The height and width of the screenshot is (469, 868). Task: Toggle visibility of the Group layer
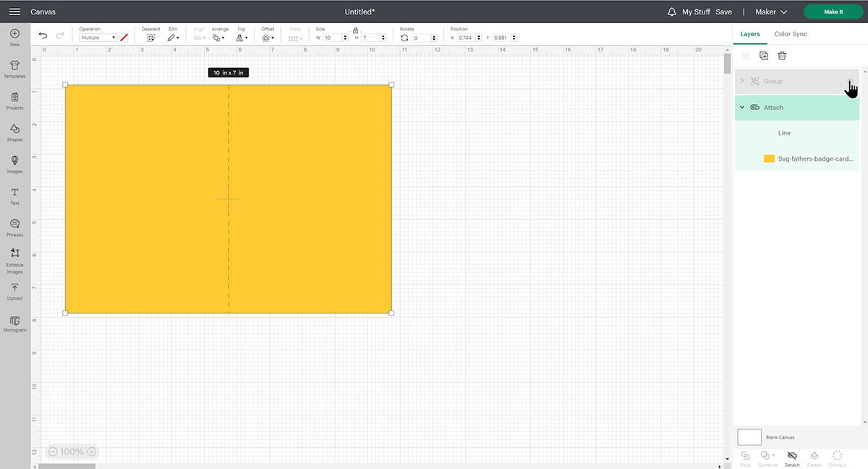click(851, 81)
